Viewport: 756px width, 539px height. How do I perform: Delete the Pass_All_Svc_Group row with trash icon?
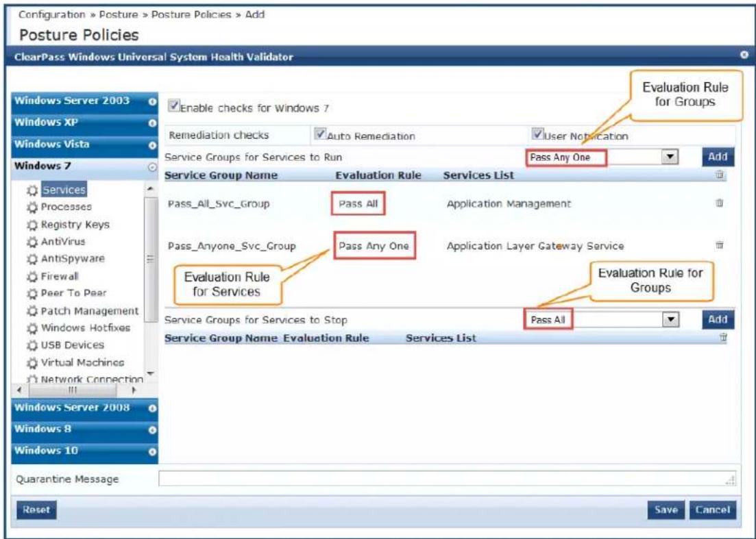[720, 203]
